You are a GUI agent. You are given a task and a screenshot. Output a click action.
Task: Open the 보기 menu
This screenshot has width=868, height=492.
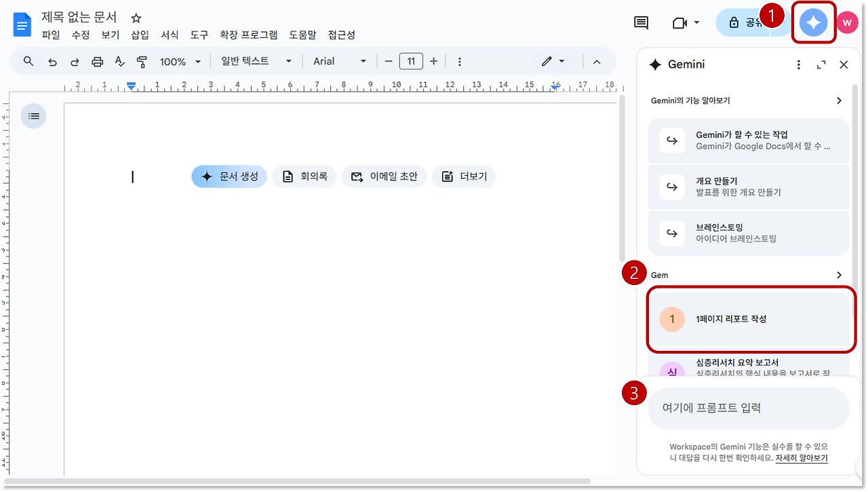(x=111, y=35)
